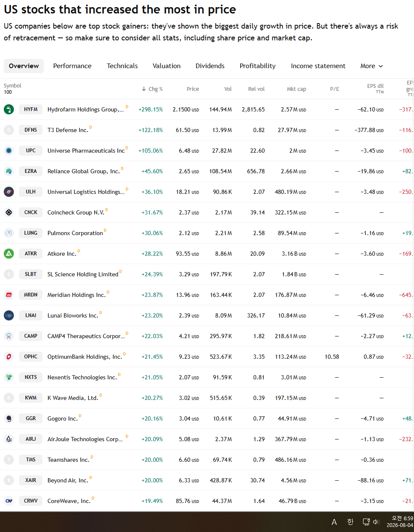The image size is (414, 532).
Task: Click the +298.15% change value
Action: pyautogui.click(x=151, y=109)
